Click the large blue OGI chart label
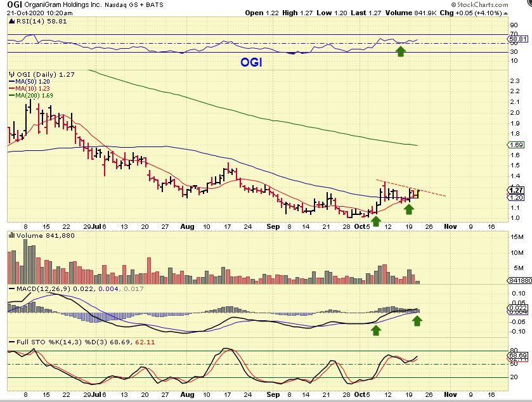 tap(251, 62)
